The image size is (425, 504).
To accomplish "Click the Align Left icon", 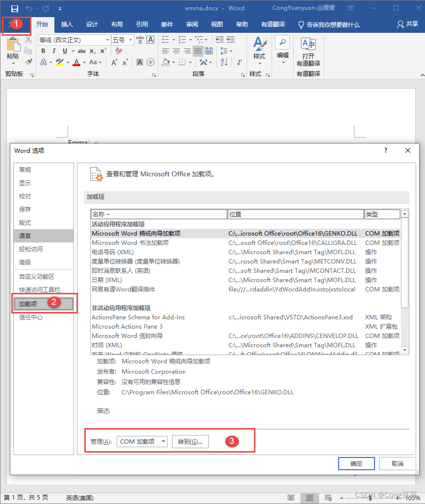I will click(x=165, y=51).
